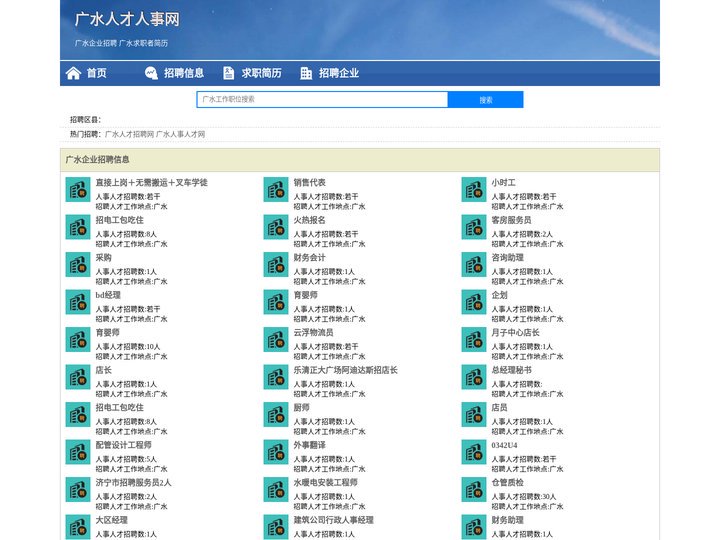Open the 客房服务员 job listing
The width and height of the screenshot is (720, 540).
[x=512, y=220]
